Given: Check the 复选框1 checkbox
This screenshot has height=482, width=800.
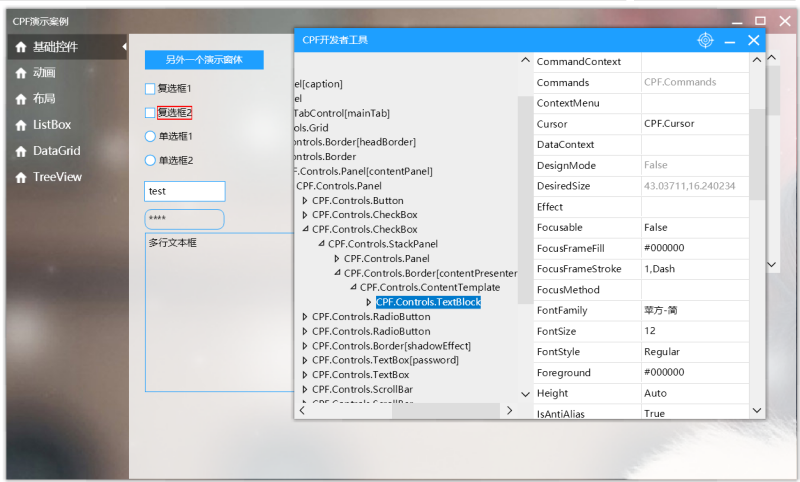Looking at the screenshot, I should click(x=150, y=89).
